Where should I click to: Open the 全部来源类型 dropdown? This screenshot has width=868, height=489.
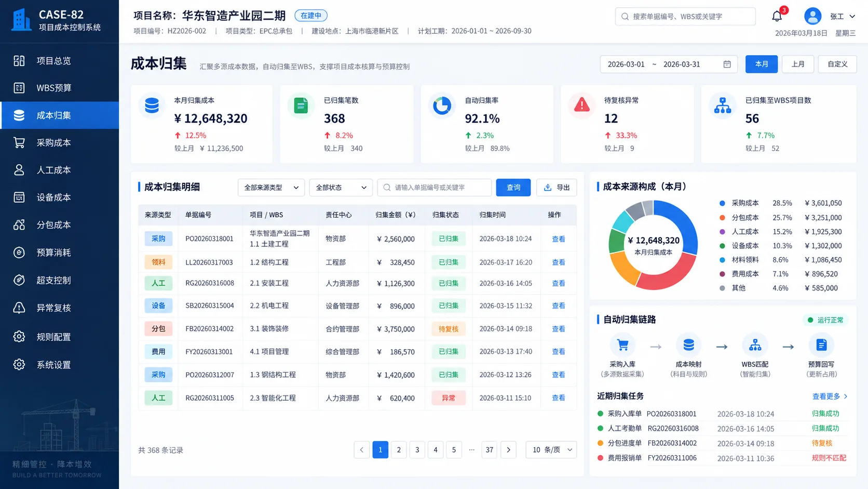(x=271, y=188)
